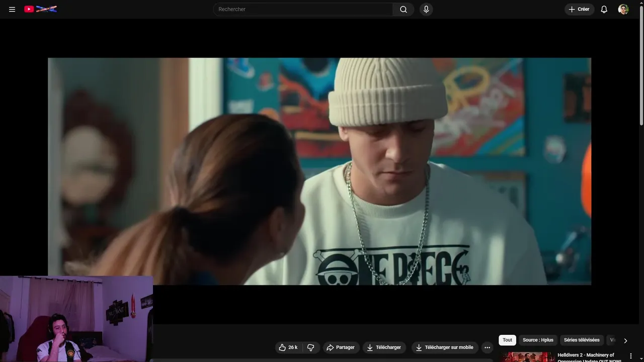644x362 pixels.
Task: Dislike the video
Action: point(310,347)
